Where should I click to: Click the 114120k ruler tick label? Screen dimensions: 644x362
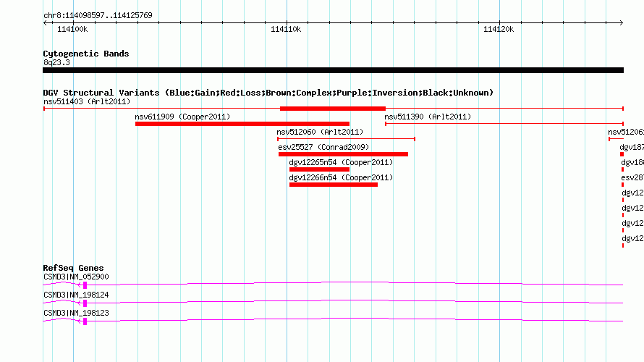(499, 29)
